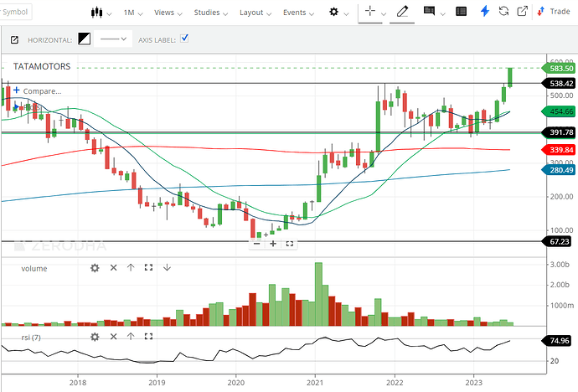Open the line style dropdown
The image size is (578, 392).
pyautogui.click(x=113, y=39)
